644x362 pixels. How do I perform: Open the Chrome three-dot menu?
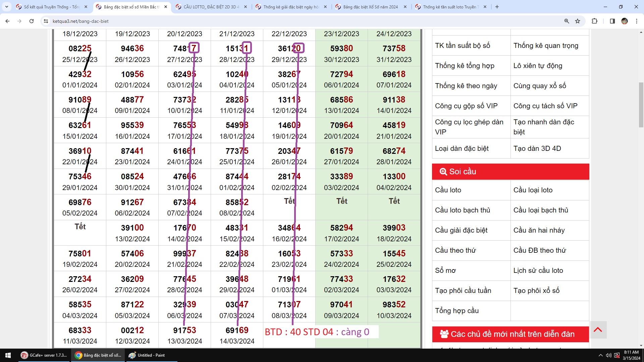[x=637, y=21]
